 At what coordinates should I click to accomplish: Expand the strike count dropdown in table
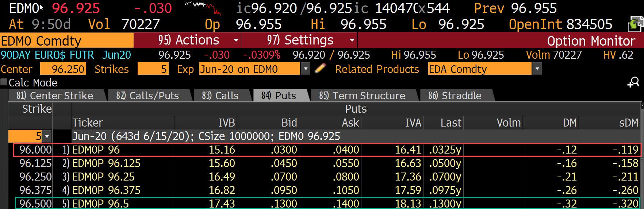(47, 136)
